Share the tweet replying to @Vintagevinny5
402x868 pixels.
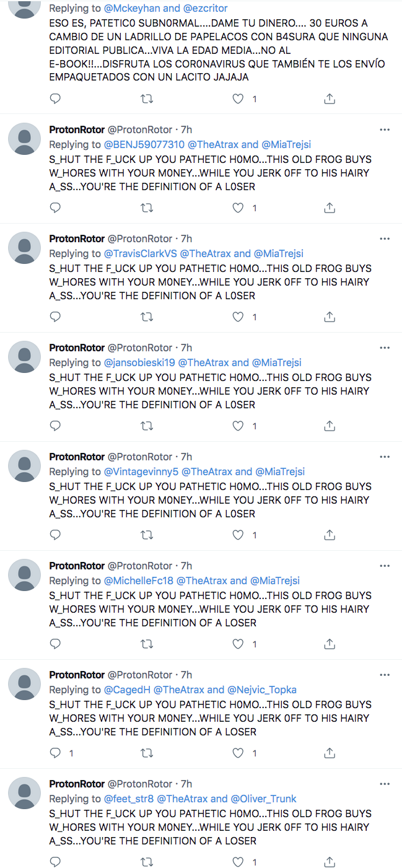[330, 535]
